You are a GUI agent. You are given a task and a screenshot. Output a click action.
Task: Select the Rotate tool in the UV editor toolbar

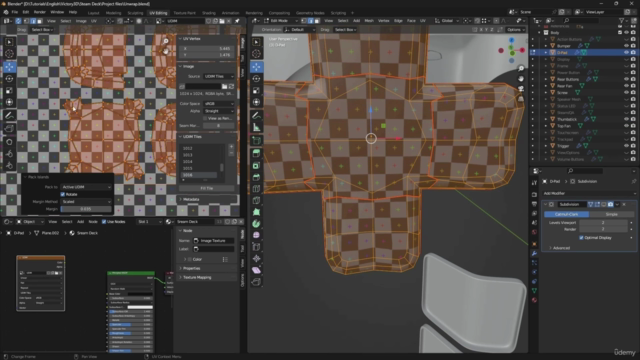[x=9, y=78]
